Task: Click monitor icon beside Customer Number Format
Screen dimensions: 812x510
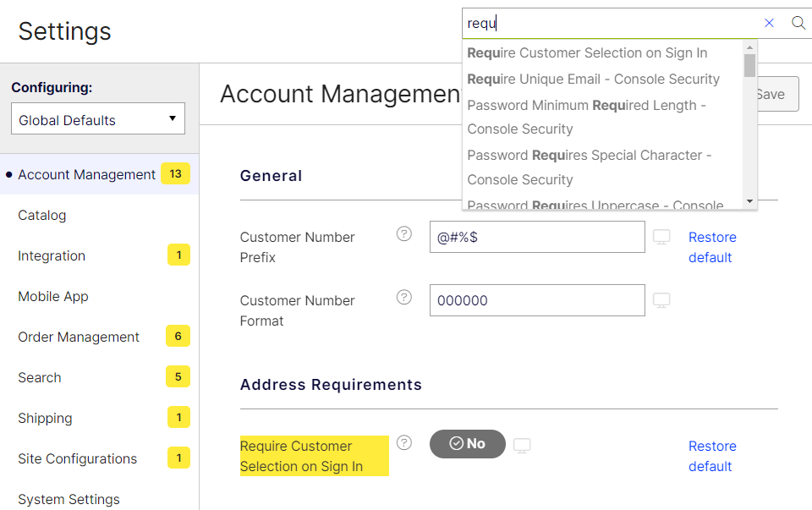Action: (661, 300)
